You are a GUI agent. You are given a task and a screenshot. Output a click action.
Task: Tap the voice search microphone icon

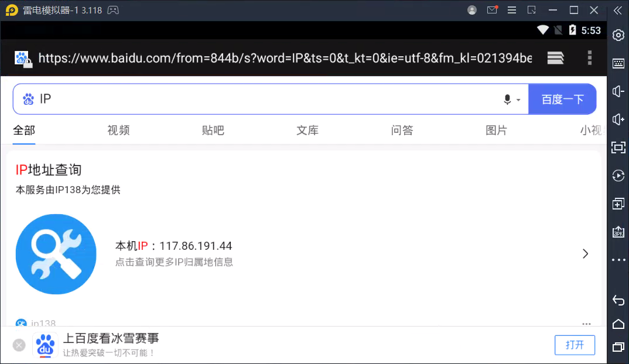point(507,99)
